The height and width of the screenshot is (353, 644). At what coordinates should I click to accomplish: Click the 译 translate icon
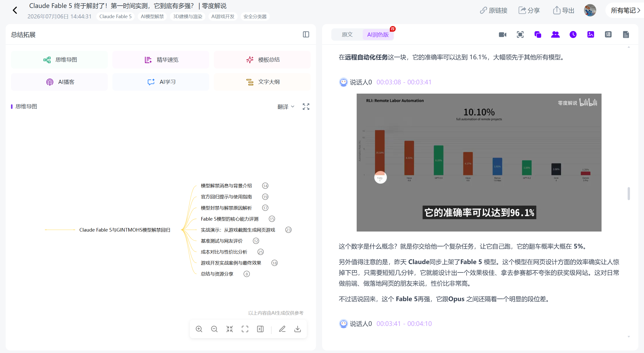pyautogui.click(x=608, y=35)
